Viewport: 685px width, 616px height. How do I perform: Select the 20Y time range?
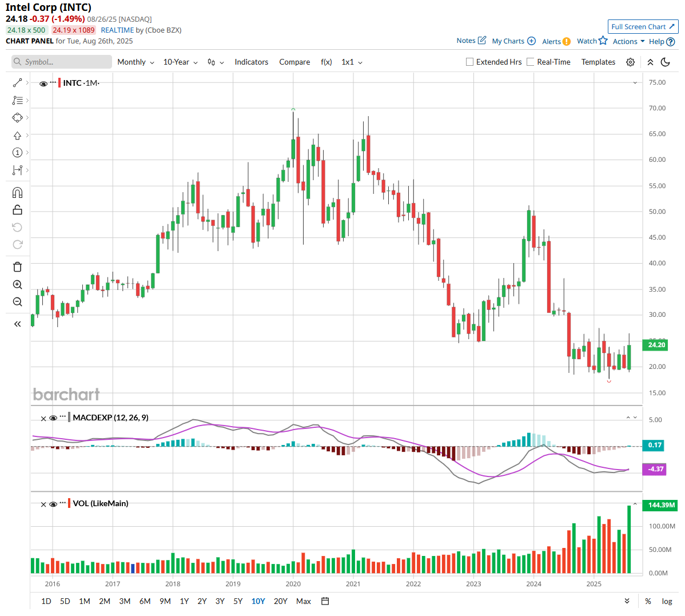coord(281,601)
